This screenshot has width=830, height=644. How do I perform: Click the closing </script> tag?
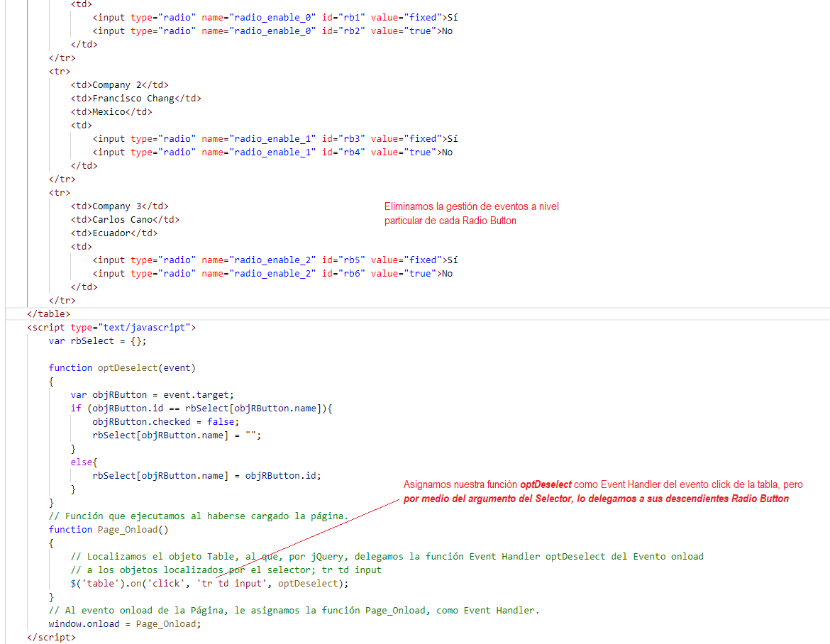pos(51,637)
